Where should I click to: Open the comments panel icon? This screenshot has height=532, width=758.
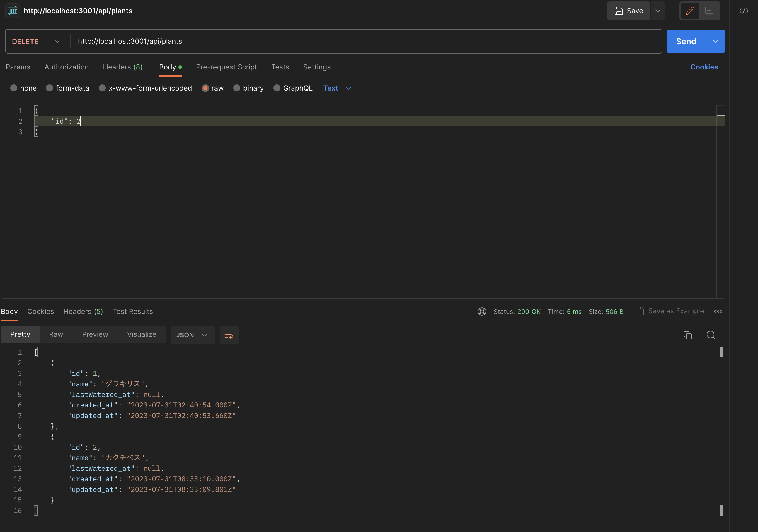pyautogui.click(x=709, y=11)
